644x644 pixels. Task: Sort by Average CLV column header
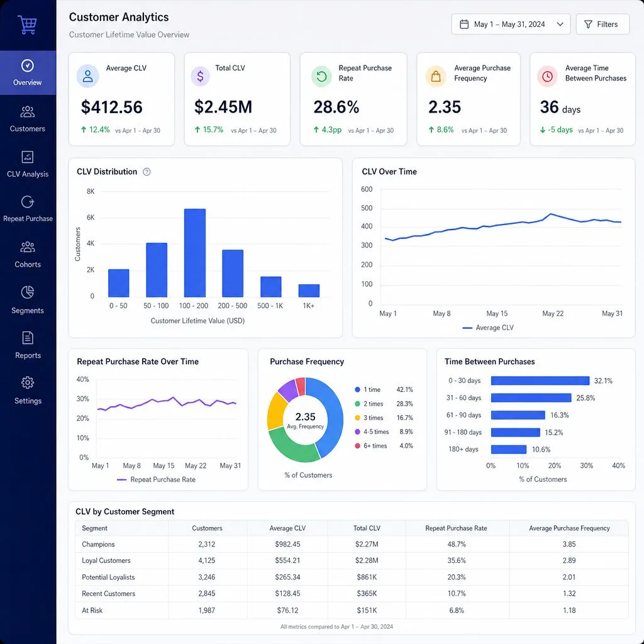click(x=287, y=528)
